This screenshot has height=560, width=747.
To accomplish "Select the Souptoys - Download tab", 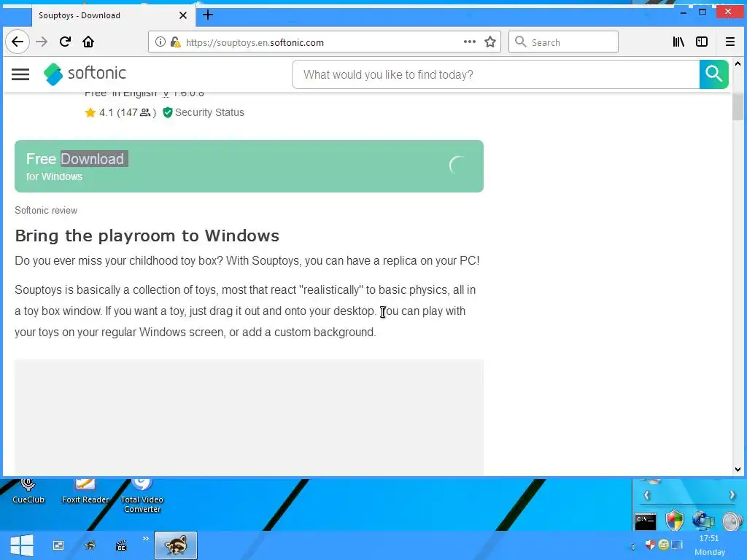I will point(113,15).
